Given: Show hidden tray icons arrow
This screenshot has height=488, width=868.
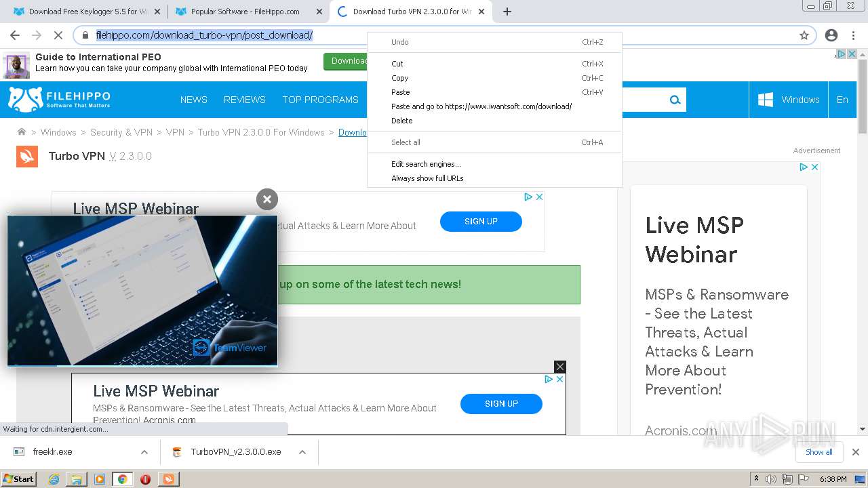Looking at the screenshot, I should point(756,479).
